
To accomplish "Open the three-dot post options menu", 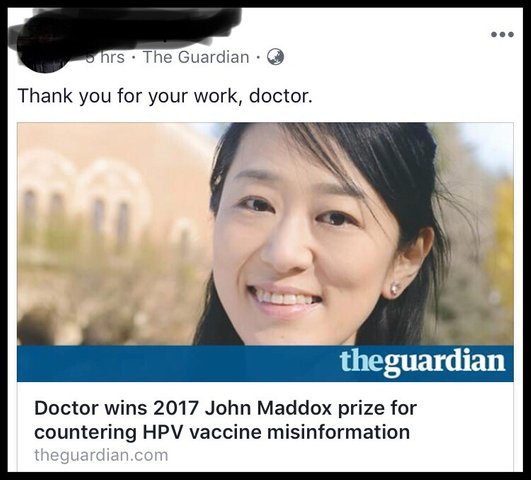I will point(503,34).
